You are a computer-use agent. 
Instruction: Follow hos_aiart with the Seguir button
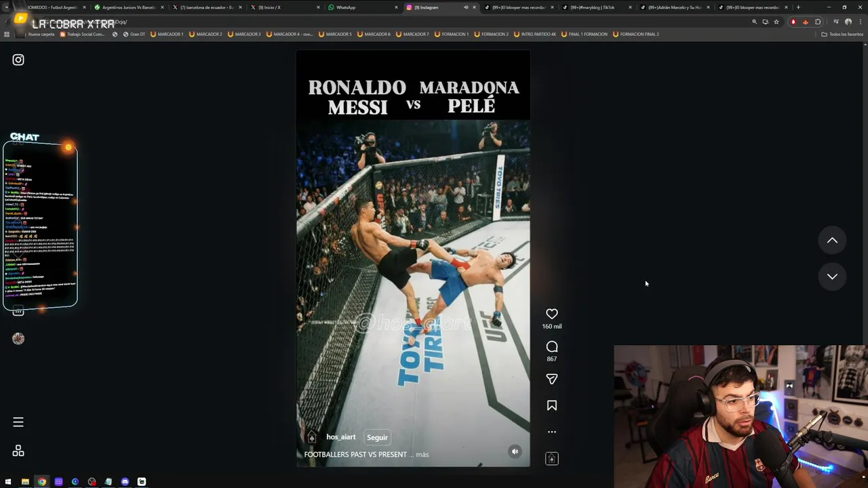coord(377,437)
